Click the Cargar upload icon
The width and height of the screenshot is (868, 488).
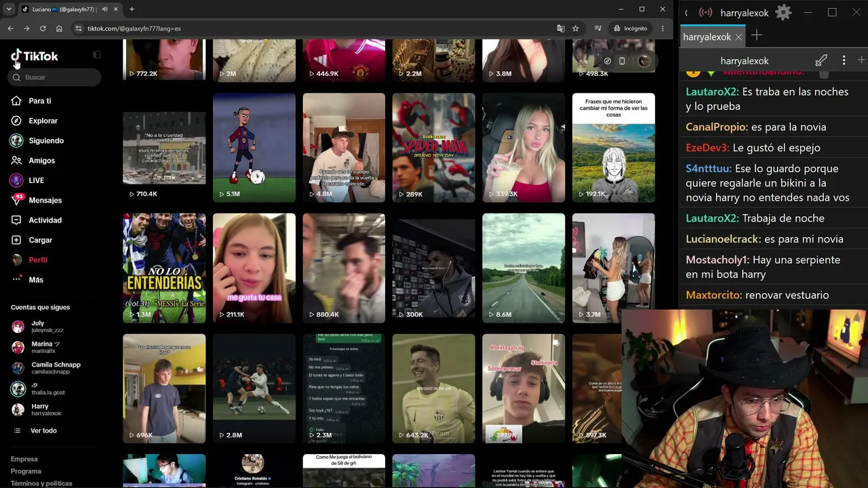(x=16, y=240)
